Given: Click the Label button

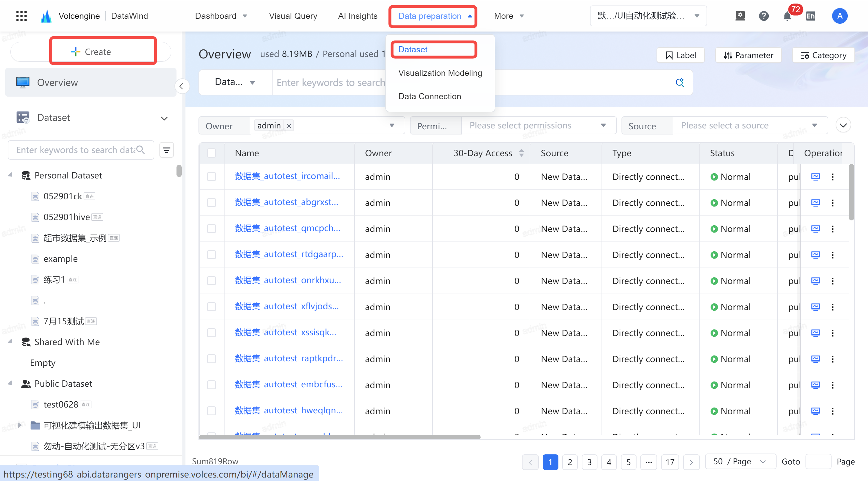Looking at the screenshot, I should [x=680, y=55].
